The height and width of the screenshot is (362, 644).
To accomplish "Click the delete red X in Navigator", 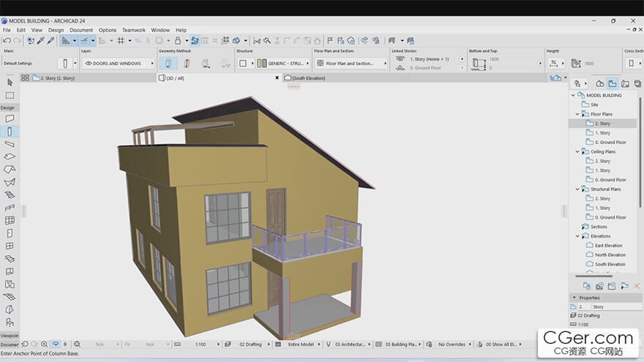I will [x=637, y=286].
